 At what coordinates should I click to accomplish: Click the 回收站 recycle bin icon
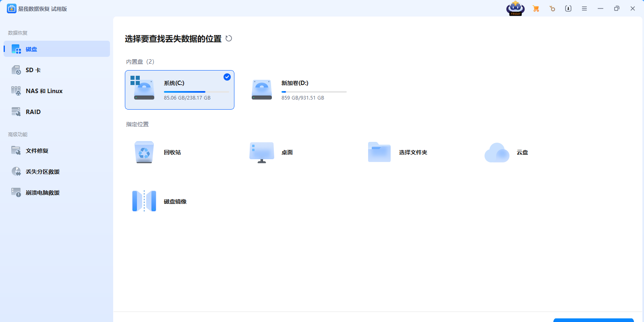pos(144,152)
